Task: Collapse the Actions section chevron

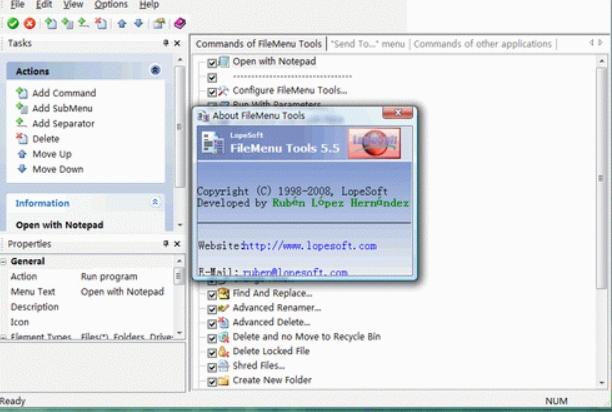Action: [155, 70]
